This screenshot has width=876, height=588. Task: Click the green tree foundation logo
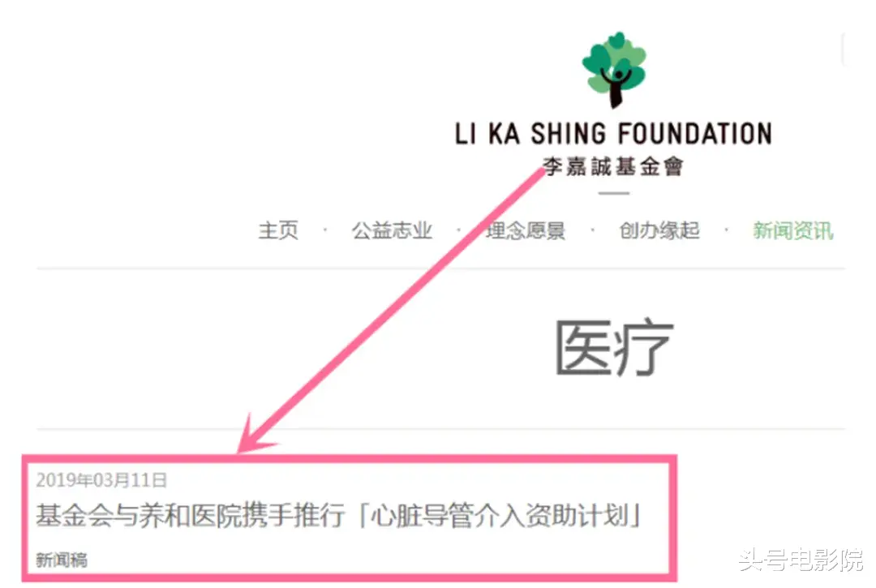pos(614,70)
